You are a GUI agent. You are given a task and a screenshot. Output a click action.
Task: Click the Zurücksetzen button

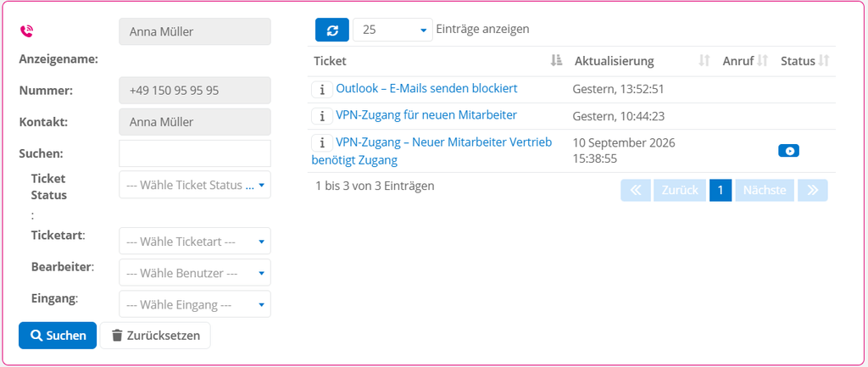pos(155,336)
